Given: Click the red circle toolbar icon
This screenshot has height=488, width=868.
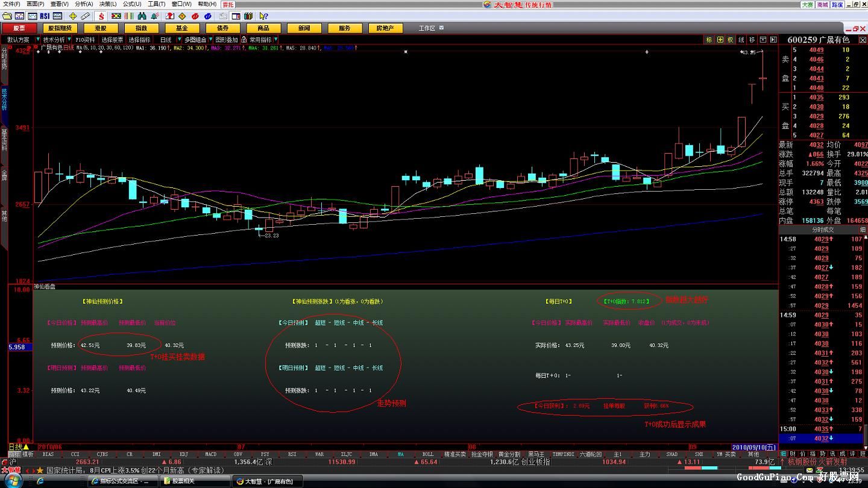Looking at the screenshot, I should point(195,16).
